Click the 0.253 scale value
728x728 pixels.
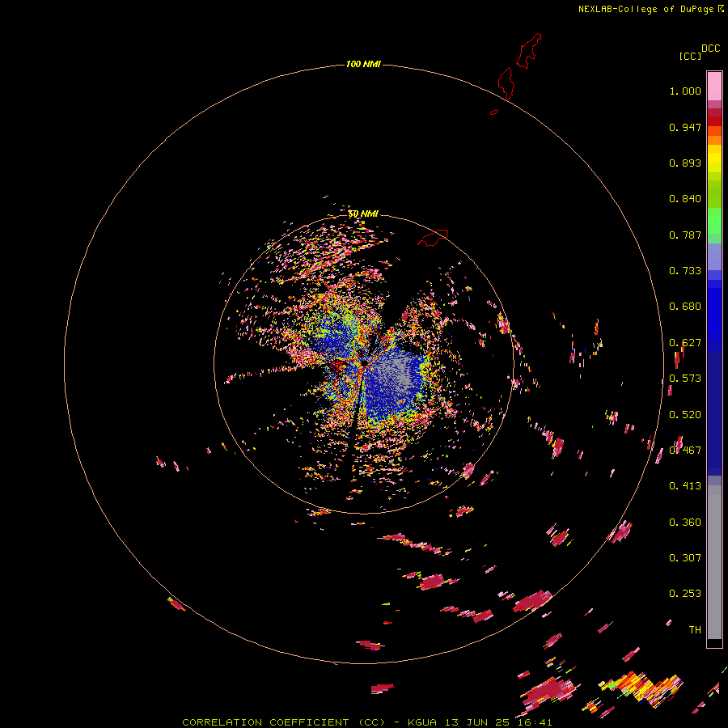[x=685, y=594]
